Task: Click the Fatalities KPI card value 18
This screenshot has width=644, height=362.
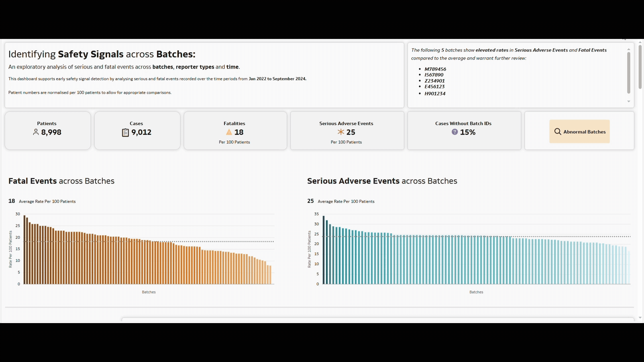Action: tap(239, 132)
